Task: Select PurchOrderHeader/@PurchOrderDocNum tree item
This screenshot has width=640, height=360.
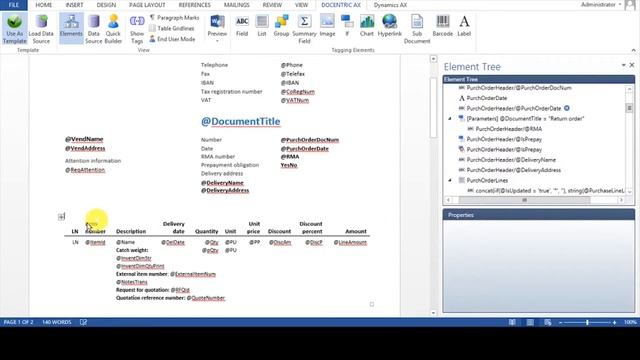Action: click(x=519, y=88)
